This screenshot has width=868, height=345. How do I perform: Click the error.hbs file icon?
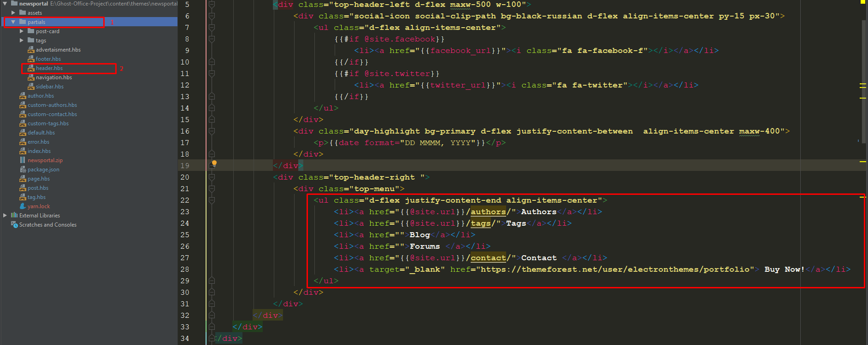[23, 142]
